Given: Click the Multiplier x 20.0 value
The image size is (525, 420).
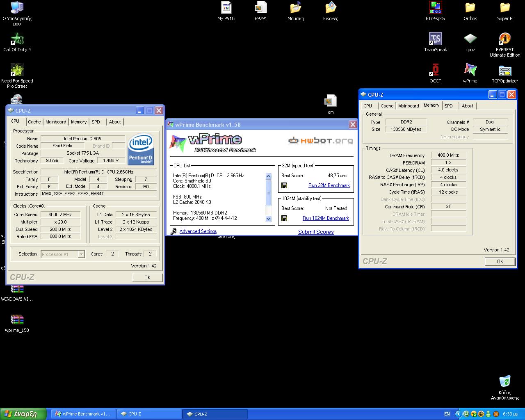Looking at the screenshot, I should tap(60, 222).
